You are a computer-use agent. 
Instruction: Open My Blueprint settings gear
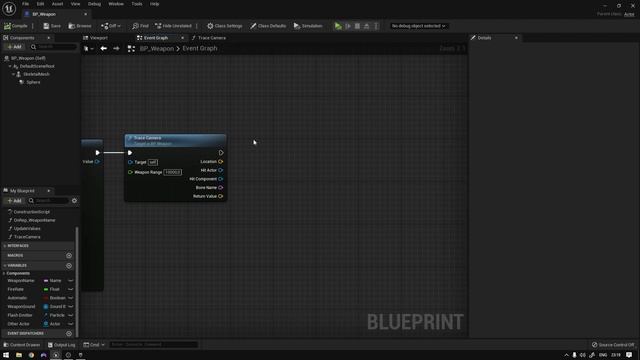pyautogui.click(x=74, y=201)
